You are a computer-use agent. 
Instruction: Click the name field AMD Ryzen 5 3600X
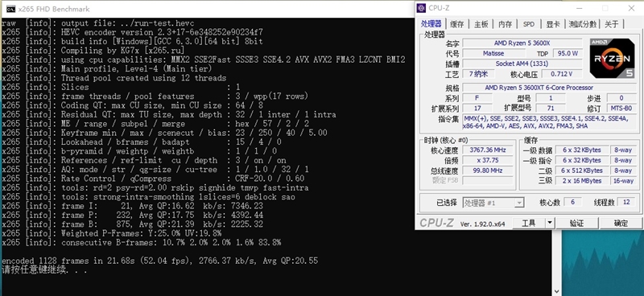click(x=522, y=43)
